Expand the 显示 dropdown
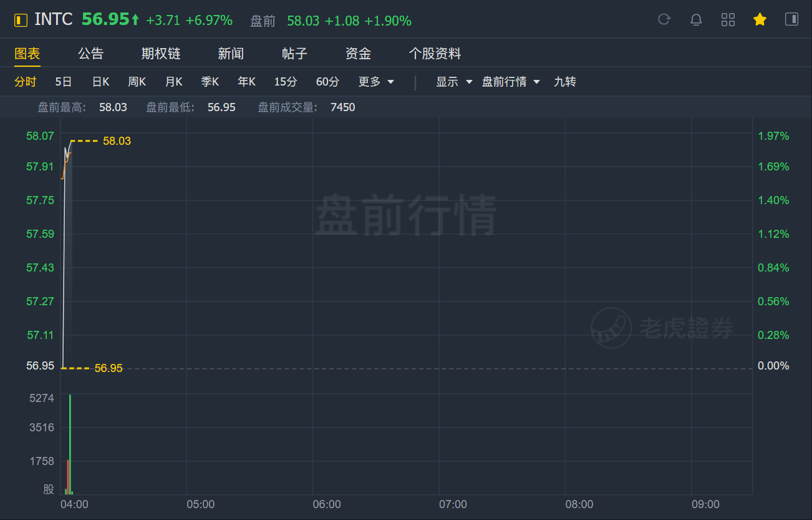812x520 pixels. 454,82
